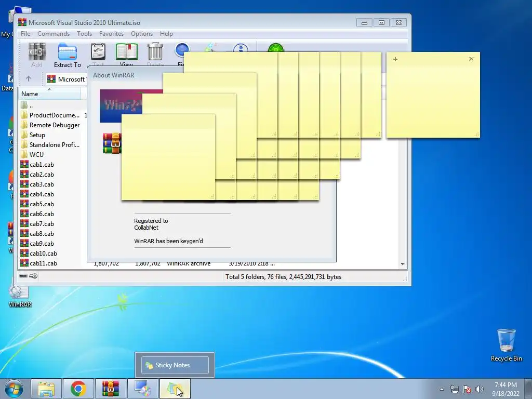Click the drive icon in WinRAR status bar
Image resolution: width=532 pixels, height=399 pixels.
click(23, 276)
